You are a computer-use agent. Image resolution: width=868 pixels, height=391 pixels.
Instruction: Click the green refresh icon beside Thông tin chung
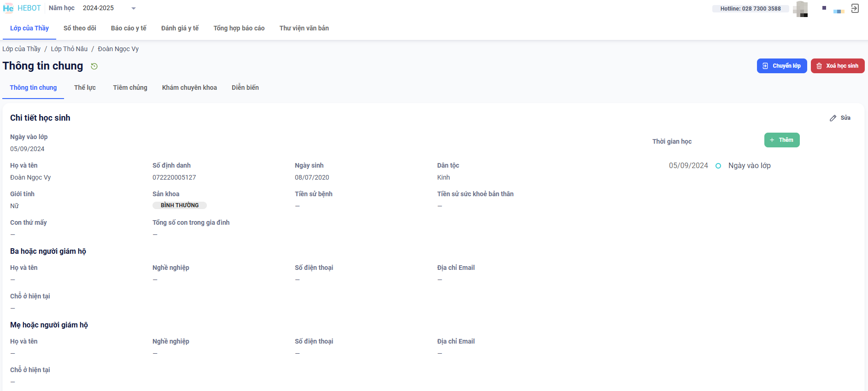point(94,66)
